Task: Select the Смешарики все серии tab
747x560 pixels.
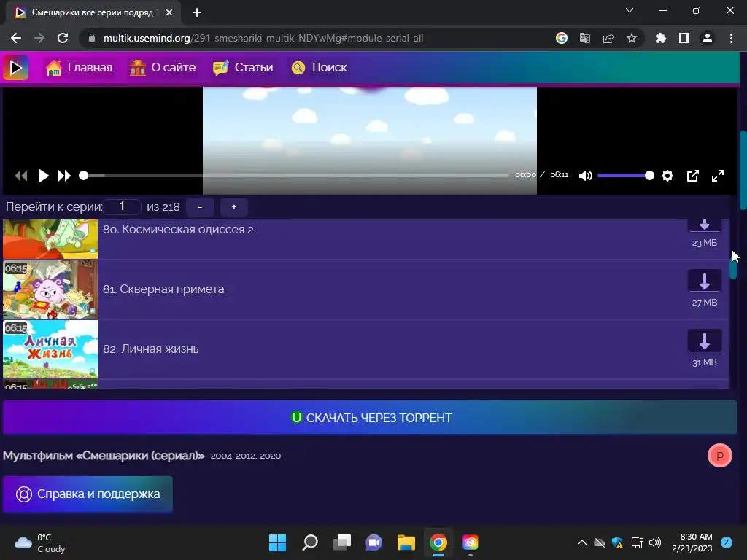Action: (x=93, y=12)
